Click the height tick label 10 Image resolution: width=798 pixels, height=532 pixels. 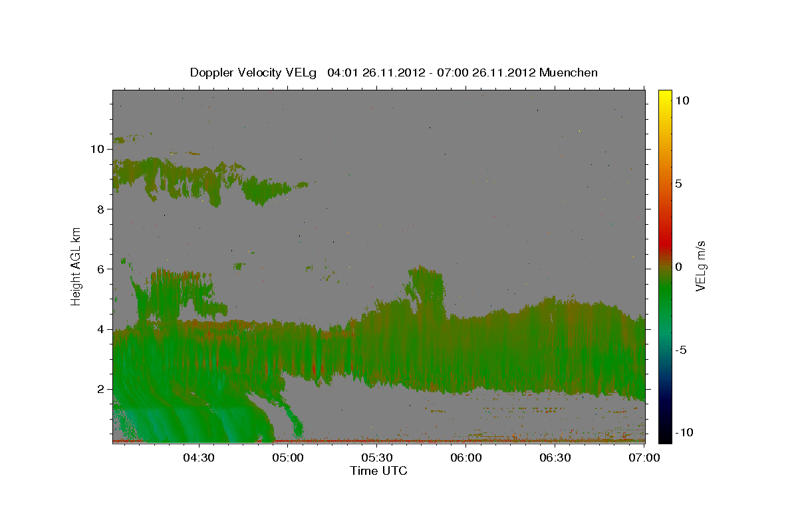96,149
